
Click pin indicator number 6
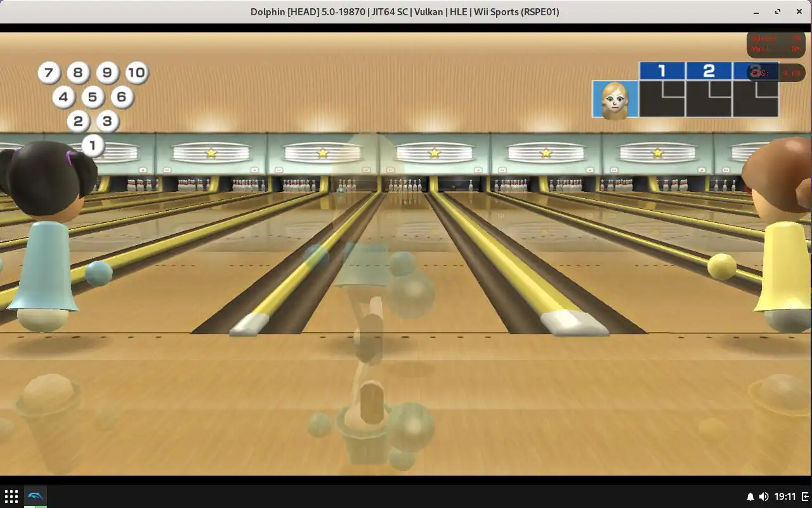122,97
